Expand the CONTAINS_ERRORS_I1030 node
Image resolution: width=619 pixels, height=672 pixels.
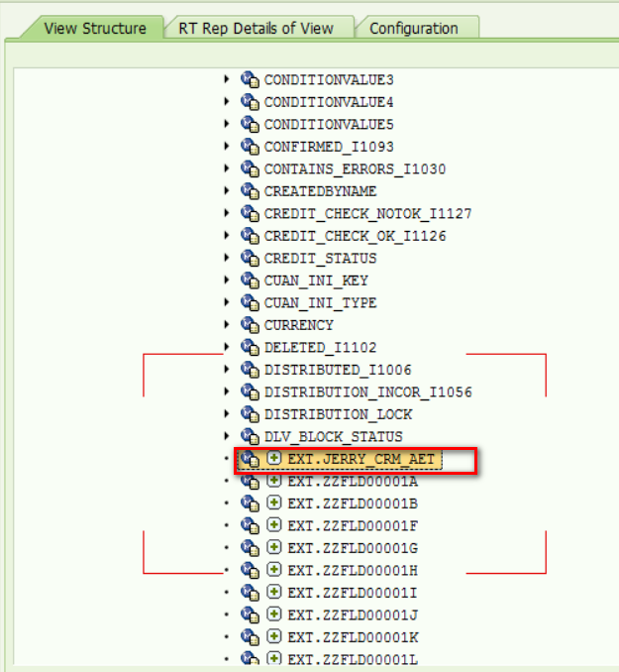click(x=227, y=168)
